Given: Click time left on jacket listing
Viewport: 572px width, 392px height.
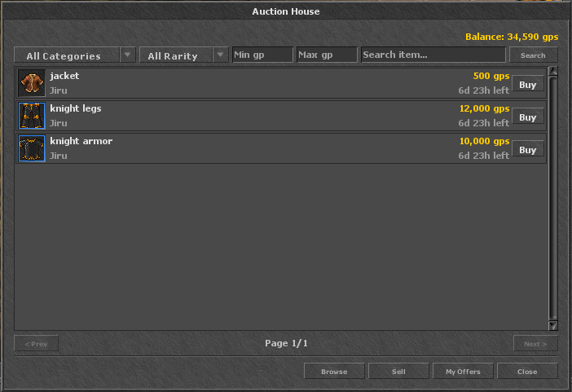Looking at the screenshot, I should pyautogui.click(x=483, y=90).
